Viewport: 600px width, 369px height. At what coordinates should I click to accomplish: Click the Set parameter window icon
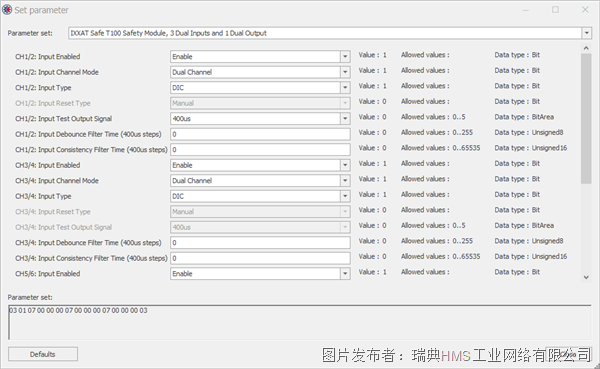[7, 10]
